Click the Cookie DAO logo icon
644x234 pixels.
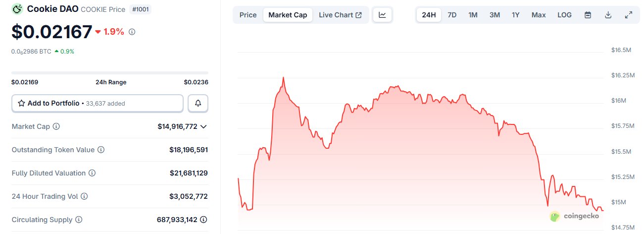[17, 9]
